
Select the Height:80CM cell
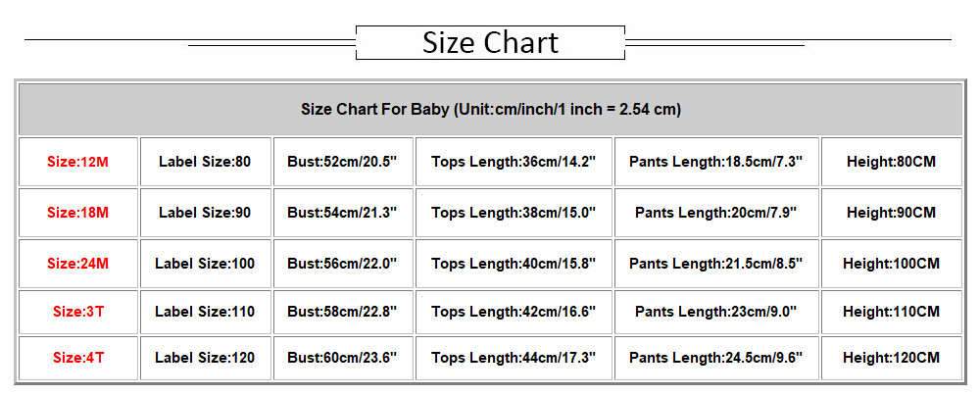(x=892, y=162)
